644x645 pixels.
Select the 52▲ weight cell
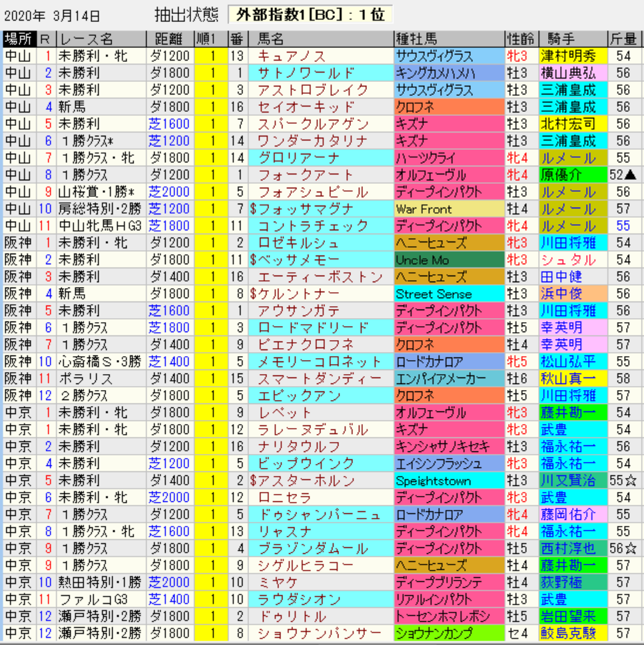pyautogui.click(x=625, y=175)
